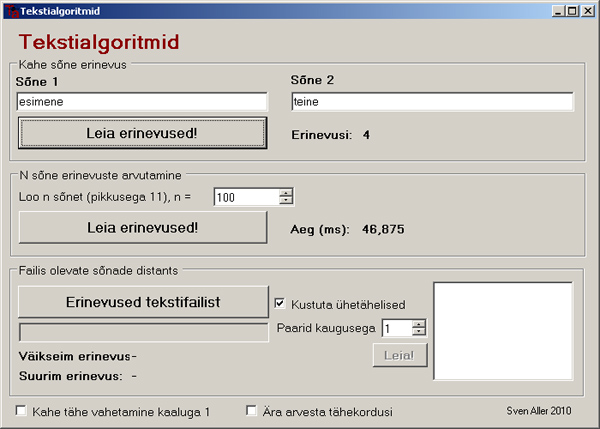The image size is (600, 429).
Task: Maximize the Tekstialgoritmid window
Action: click(x=572, y=10)
